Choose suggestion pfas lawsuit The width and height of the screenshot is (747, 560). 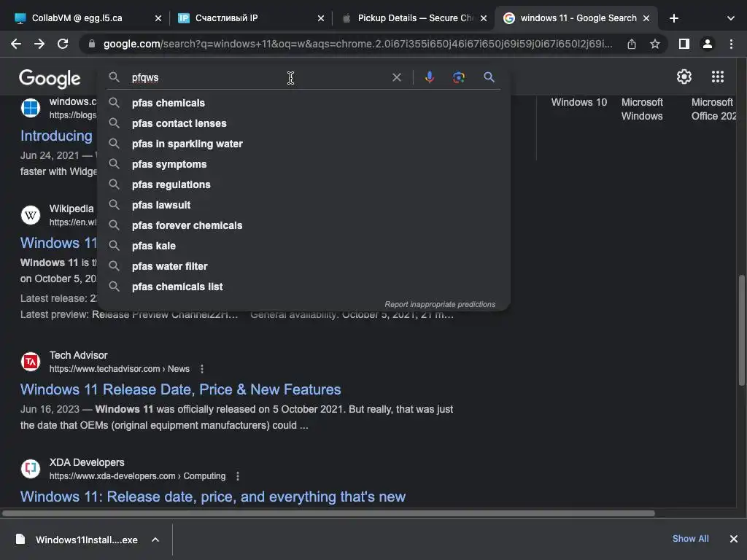tap(303, 205)
